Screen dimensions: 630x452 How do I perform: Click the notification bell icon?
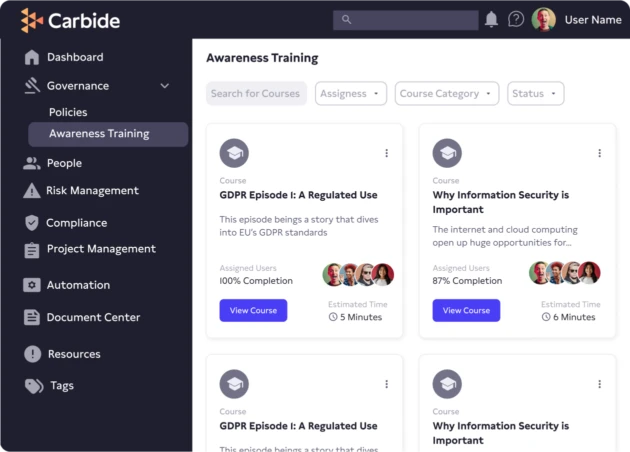coord(491,19)
